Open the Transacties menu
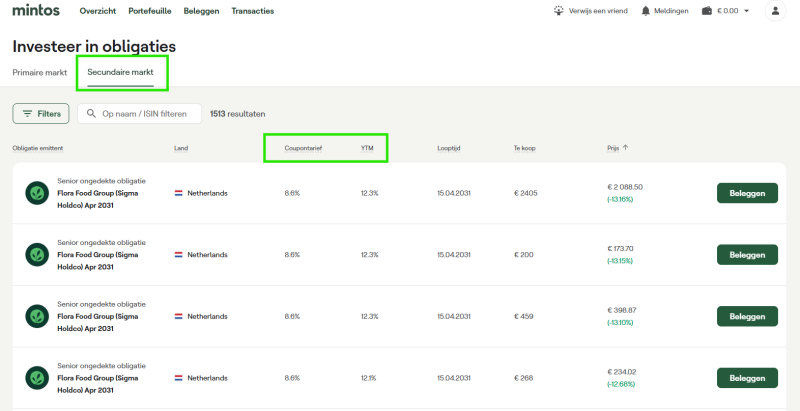This screenshot has height=411, width=800. coord(253,11)
